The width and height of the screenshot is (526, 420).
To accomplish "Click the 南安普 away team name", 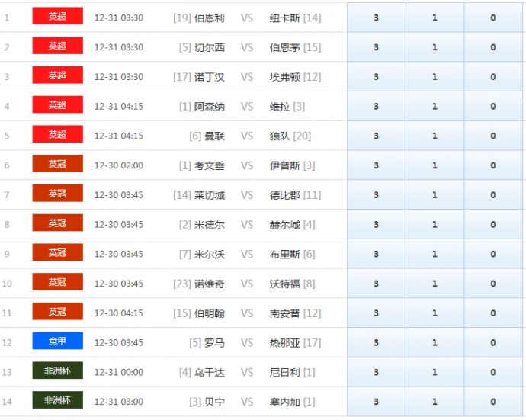I will coord(285,313).
